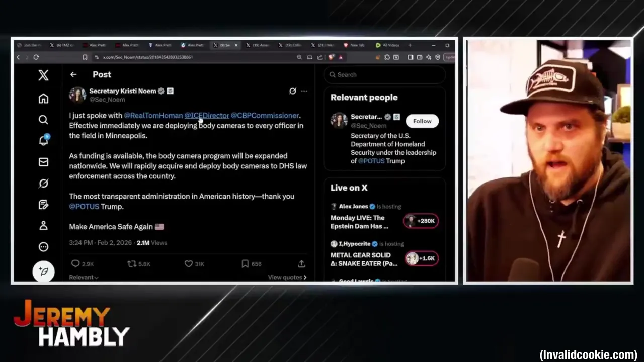Click the @CBPCommissioner mention
This screenshot has width=644, height=362.
click(265, 115)
